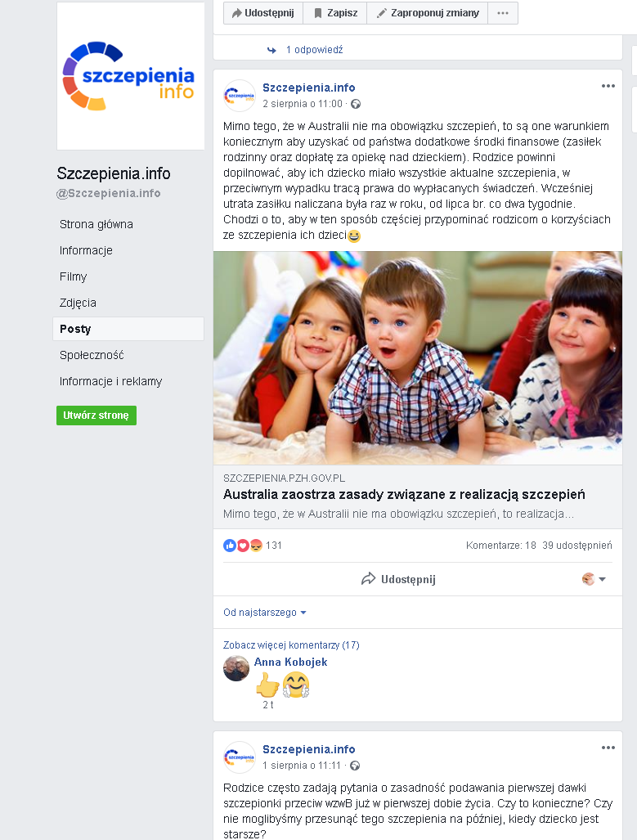Open the Zdjęcia section in sidebar
637x840 pixels.
79,303
